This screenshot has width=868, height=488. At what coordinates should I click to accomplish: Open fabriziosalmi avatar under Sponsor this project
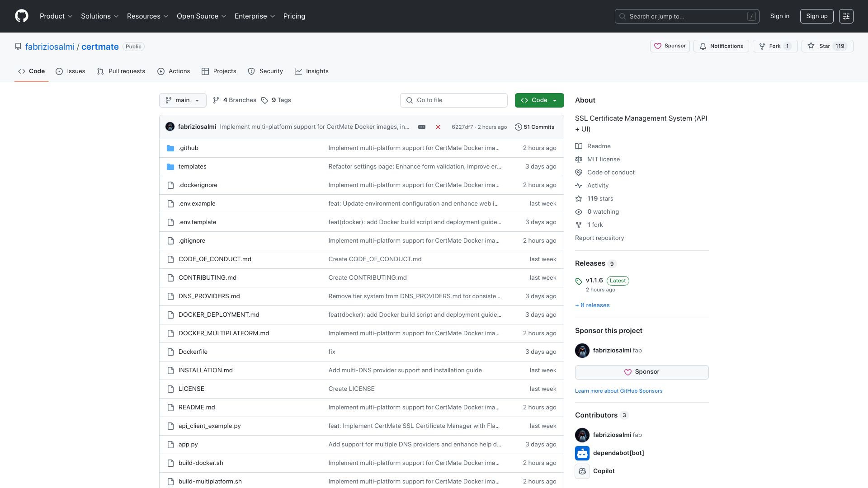pos(582,350)
